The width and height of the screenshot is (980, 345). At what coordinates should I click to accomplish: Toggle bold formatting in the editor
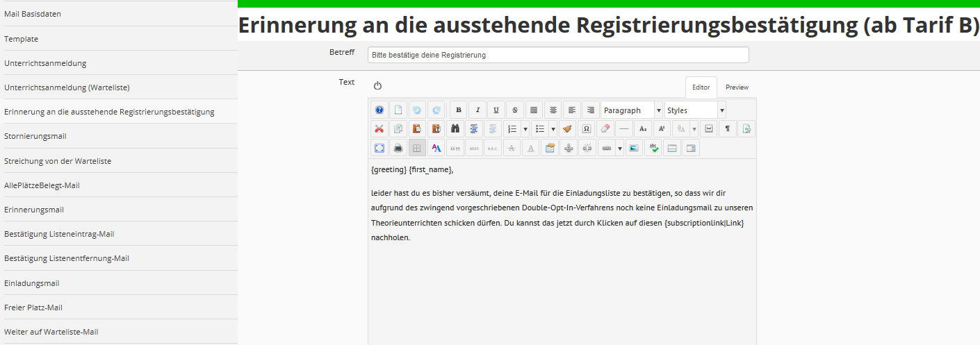tap(458, 110)
